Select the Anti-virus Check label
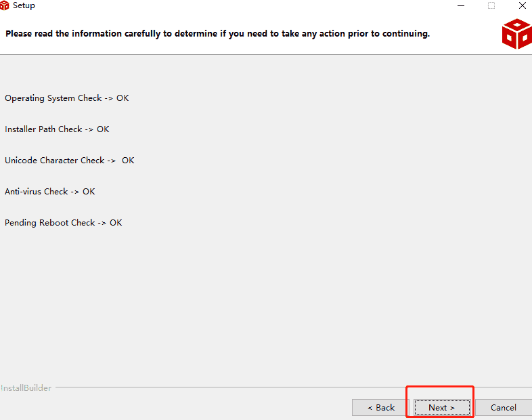532x420 pixels. tap(37, 192)
